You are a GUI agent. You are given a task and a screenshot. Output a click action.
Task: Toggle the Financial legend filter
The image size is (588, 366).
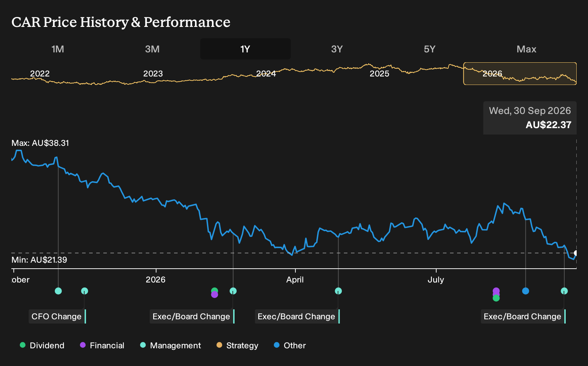coord(102,345)
